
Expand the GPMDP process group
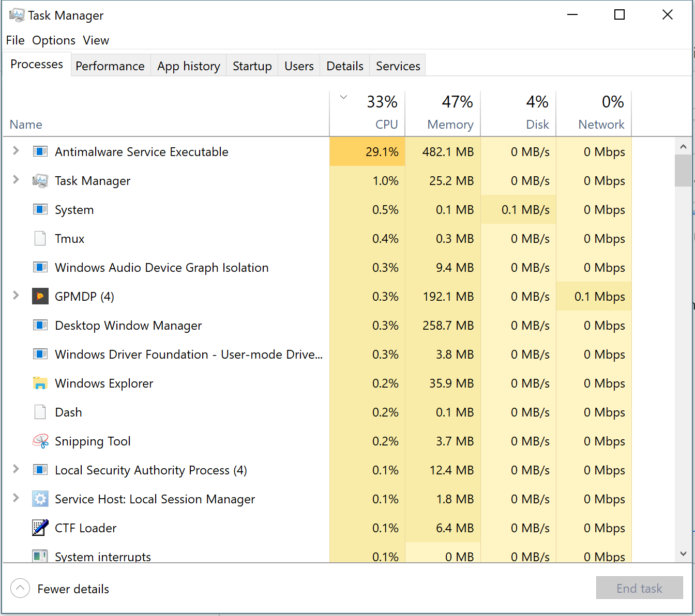(16, 296)
